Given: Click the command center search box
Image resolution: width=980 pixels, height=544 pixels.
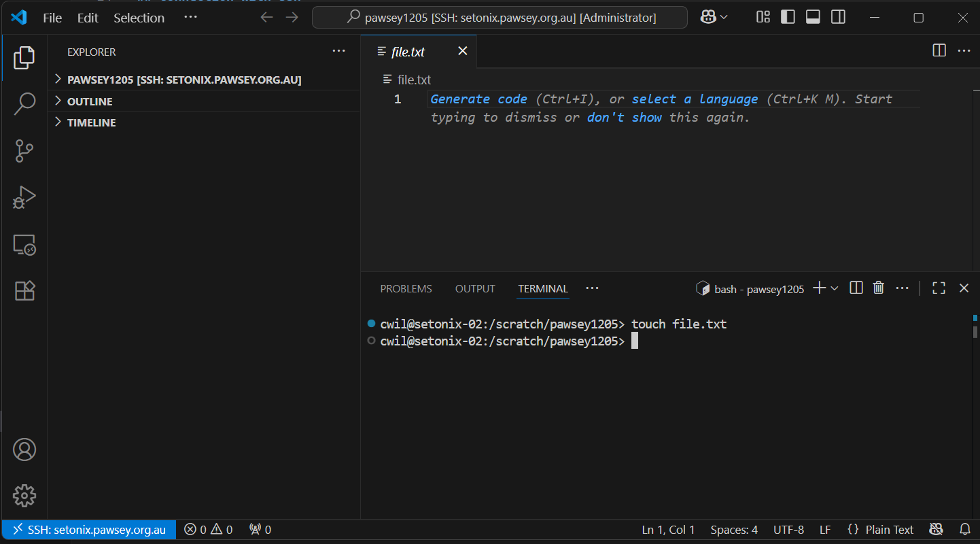Looking at the screenshot, I should (500, 18).
